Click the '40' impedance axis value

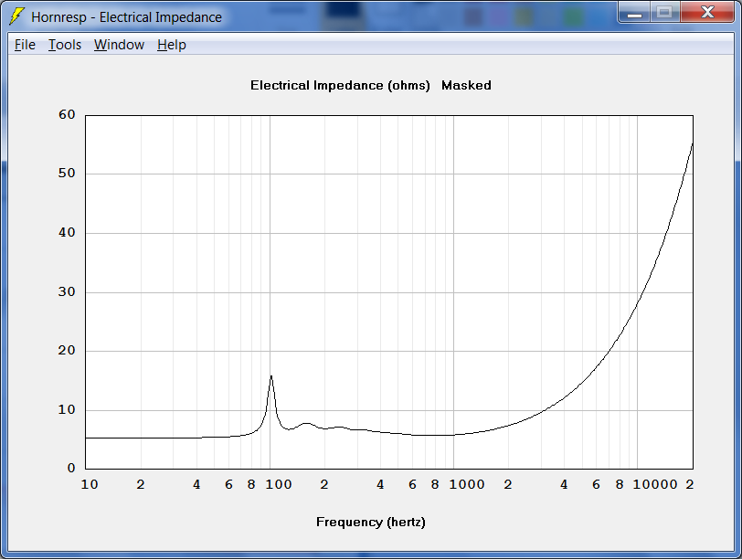[67, 233]
